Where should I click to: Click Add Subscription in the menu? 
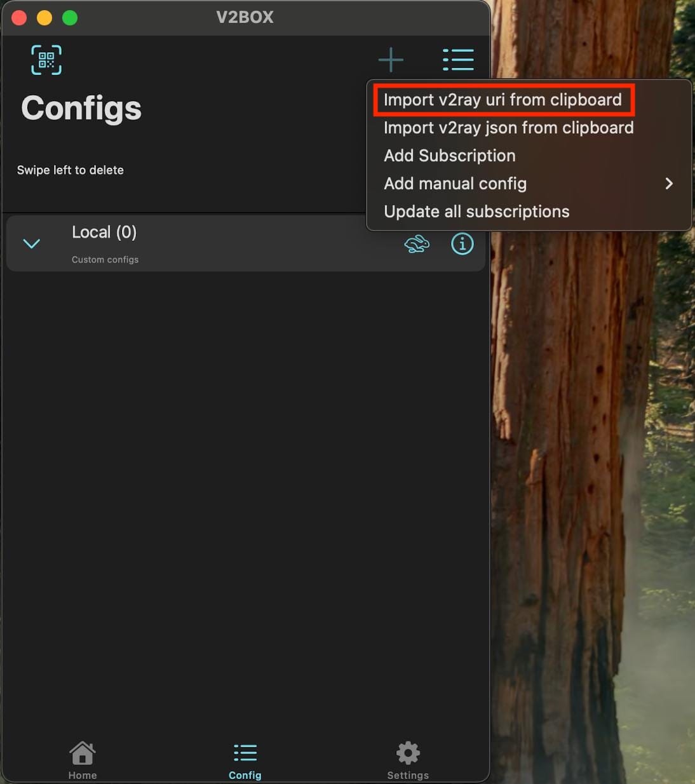(449, 156)
